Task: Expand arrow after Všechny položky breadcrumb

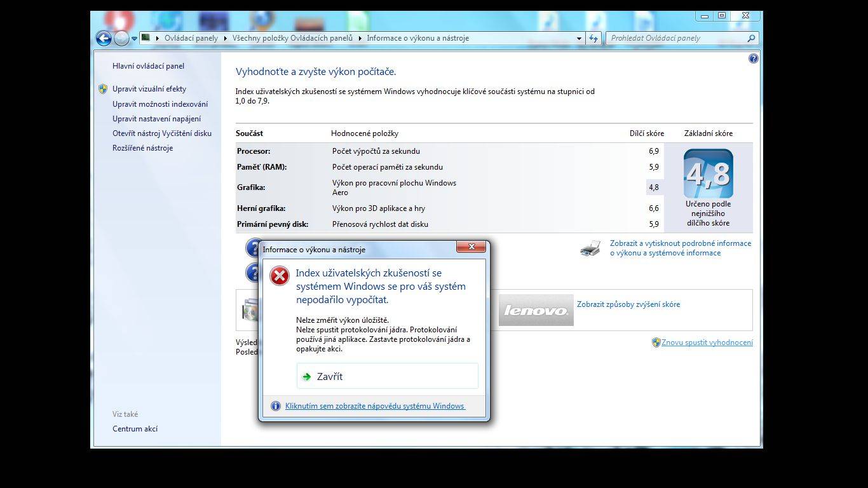Action: click(360, 38)
